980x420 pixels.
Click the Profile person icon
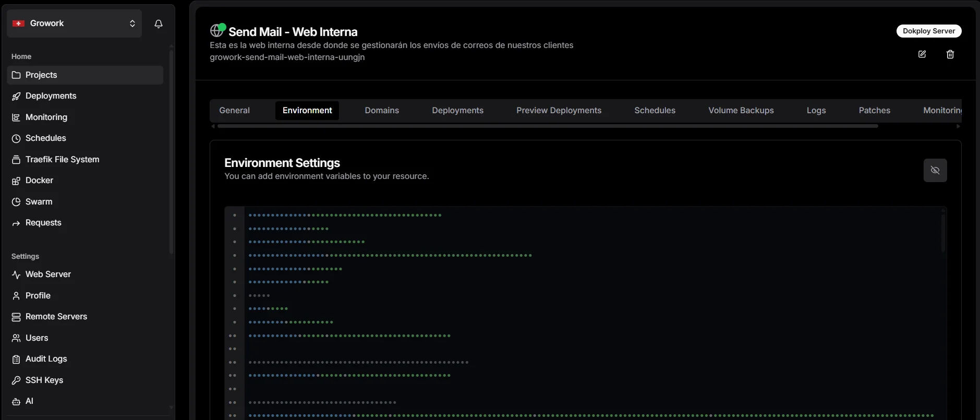[x=16, y=296]
